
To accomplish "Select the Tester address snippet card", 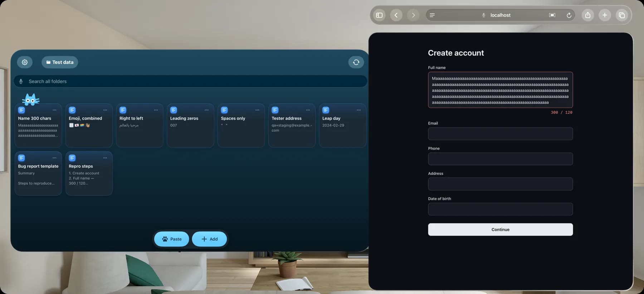I will coord(292,126).
